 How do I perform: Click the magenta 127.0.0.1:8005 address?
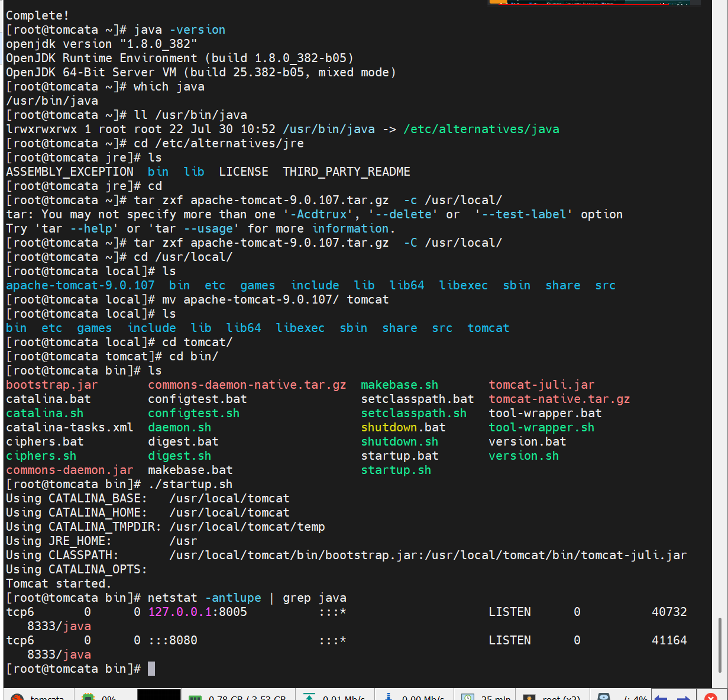tap(198, 612)
